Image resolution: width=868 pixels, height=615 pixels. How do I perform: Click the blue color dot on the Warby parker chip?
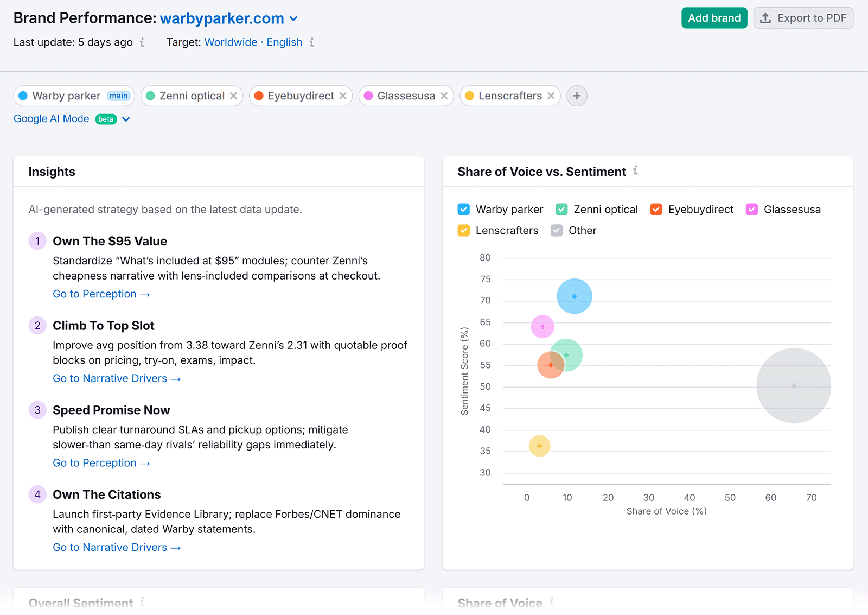click(x=23, y=96)
